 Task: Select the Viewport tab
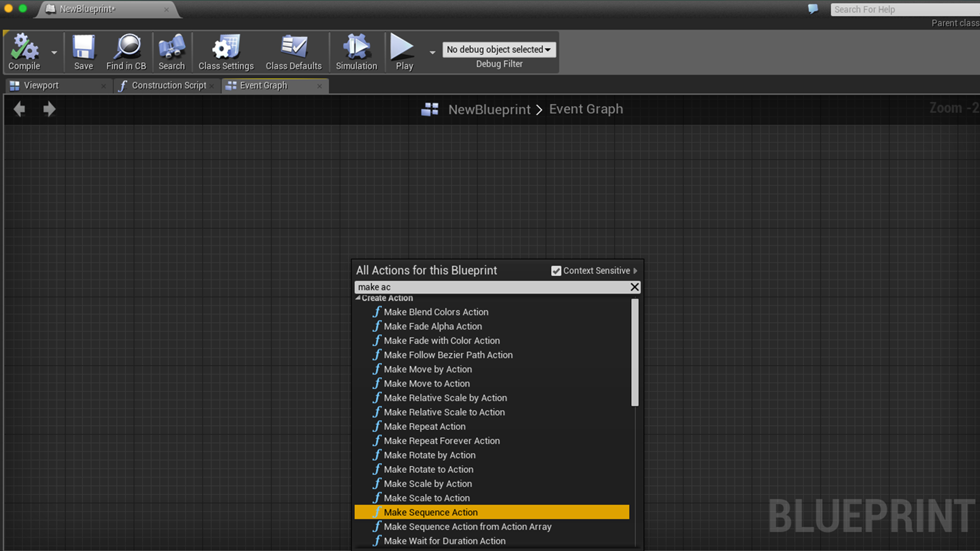pyautogui.click(x=41, y=85)
